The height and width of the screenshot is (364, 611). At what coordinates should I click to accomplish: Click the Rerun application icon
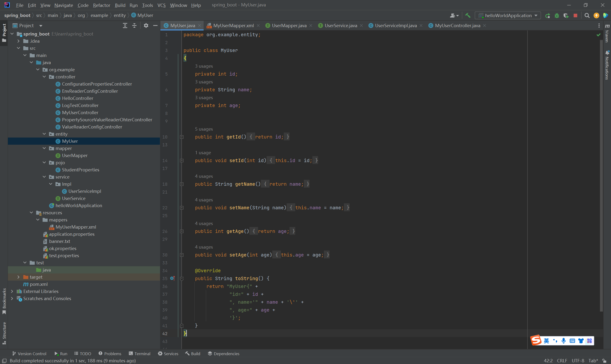pyautogui.click(x=548, y=15)
